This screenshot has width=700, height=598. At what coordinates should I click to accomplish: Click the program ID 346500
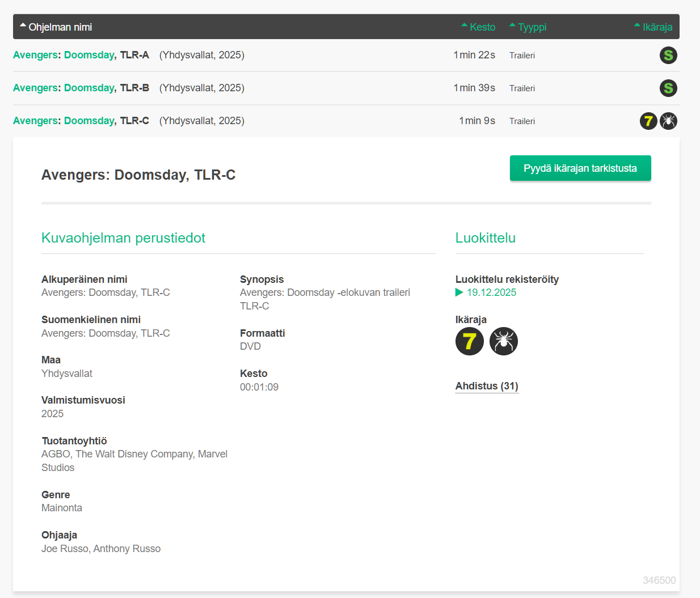click(x=659, y=580)
